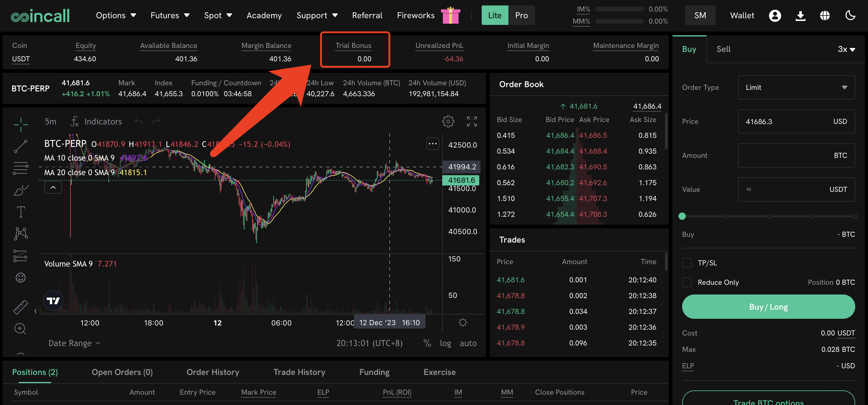This screenshot has width=868, height=405.
Task: Toggle dark mode moon icon
Action: click(x=850, y=15)
